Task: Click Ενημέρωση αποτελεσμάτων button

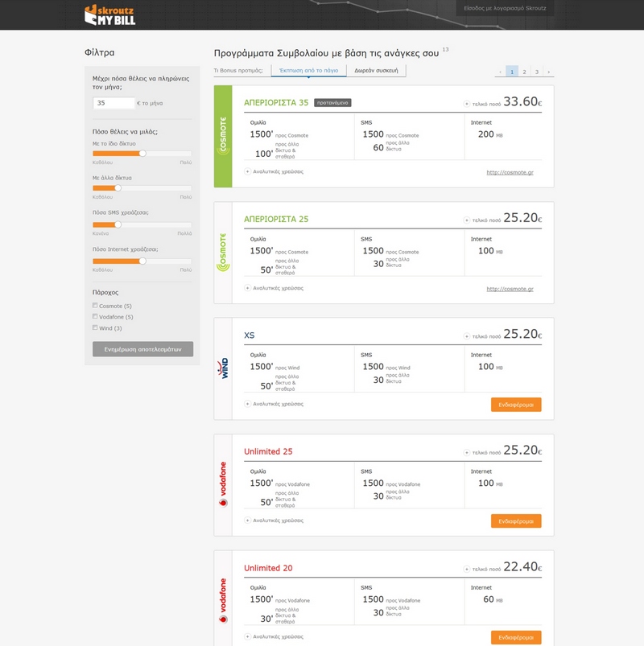Action: [x=142, y=349]
